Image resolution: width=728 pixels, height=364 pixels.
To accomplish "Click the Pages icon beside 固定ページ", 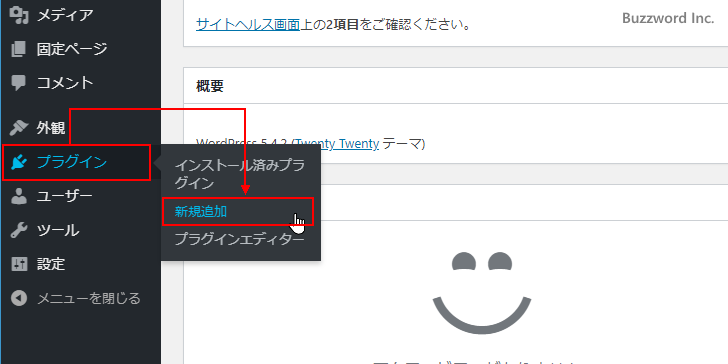I will (19, 49).
